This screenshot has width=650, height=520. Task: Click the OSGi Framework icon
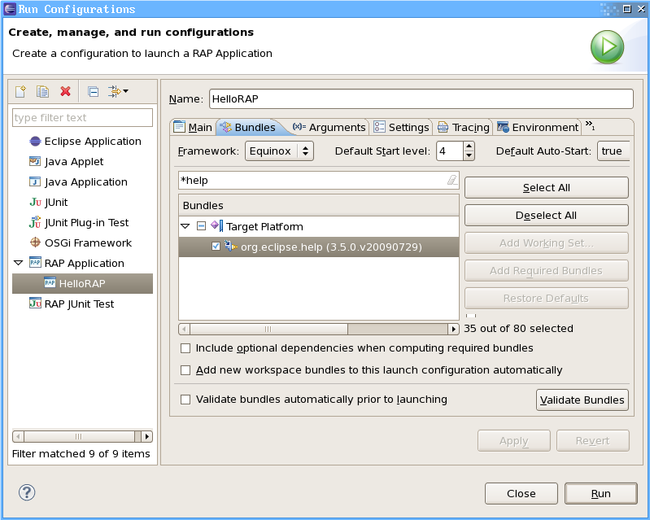(35, 243)
